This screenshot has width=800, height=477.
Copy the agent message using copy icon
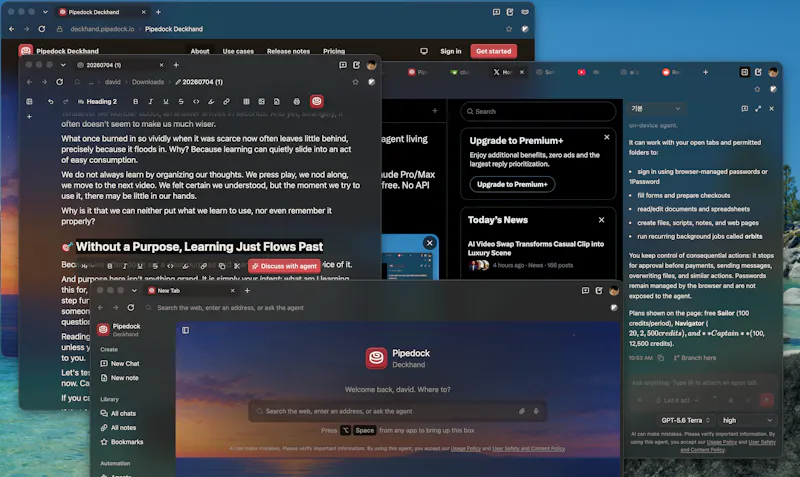(x=660, y=358)
